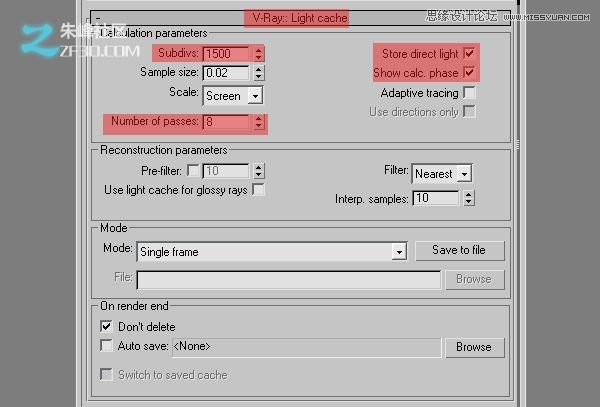Screen dimensions: 600x407
Task: Collapse the V-Ray Light cache rollout header
Action: [296, 17]
